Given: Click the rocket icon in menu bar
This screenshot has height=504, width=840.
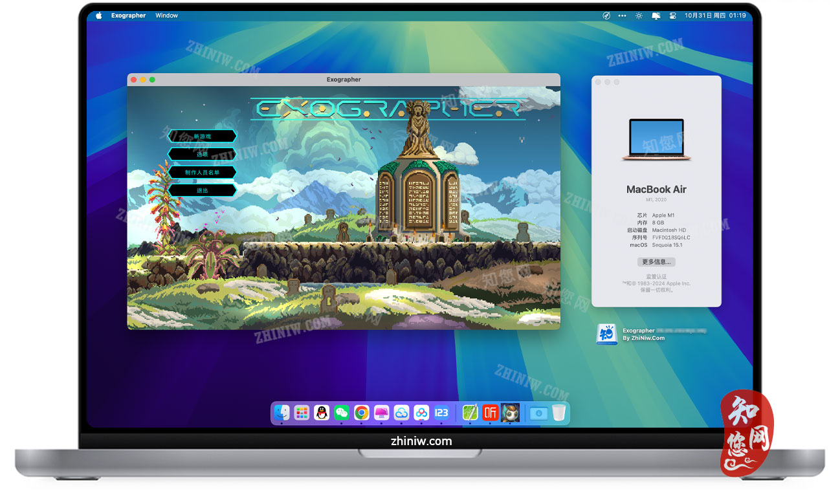Looking at the screenshot, I should [x=606, y=16].
